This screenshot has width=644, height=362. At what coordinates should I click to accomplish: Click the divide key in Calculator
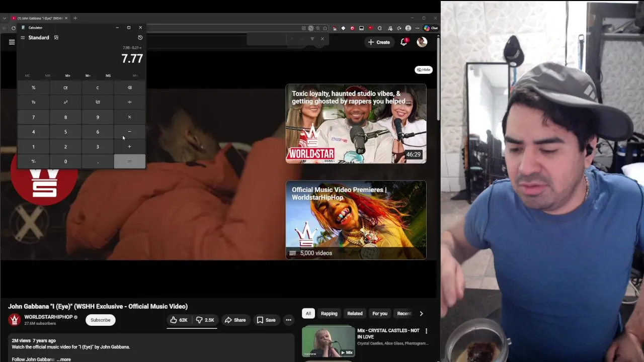coord(129,102)
